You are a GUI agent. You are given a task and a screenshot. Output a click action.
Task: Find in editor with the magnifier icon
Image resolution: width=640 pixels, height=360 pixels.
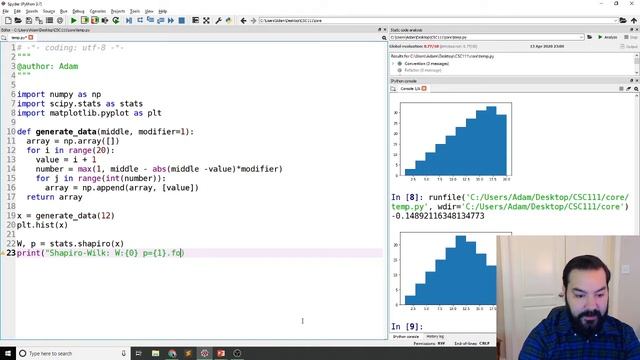384,38
